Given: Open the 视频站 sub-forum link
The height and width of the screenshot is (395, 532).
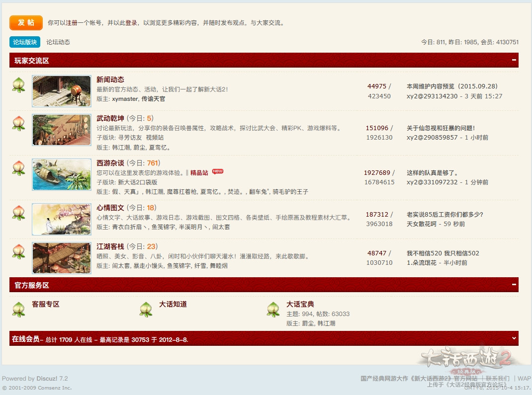Looking at the screenshot, I should tap(155, 138).
